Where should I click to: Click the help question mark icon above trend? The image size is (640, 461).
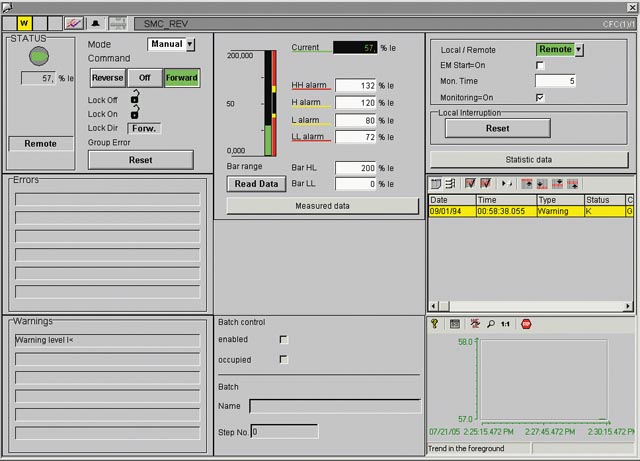click(435, 324)
